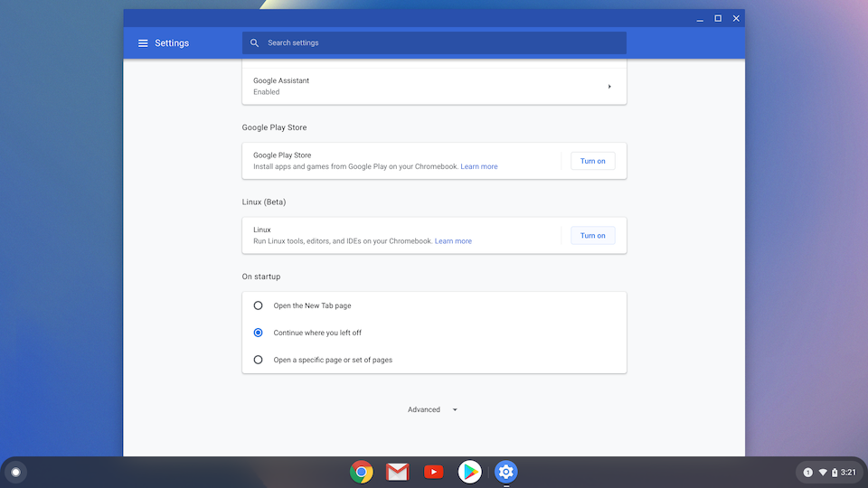Screen dimensions: 868x488
Task: Click the Settings gear shelf icon
Action: (x=505, y=472)
